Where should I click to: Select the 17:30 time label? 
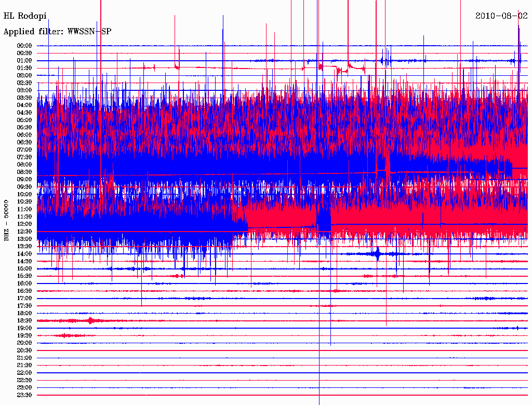24,306
